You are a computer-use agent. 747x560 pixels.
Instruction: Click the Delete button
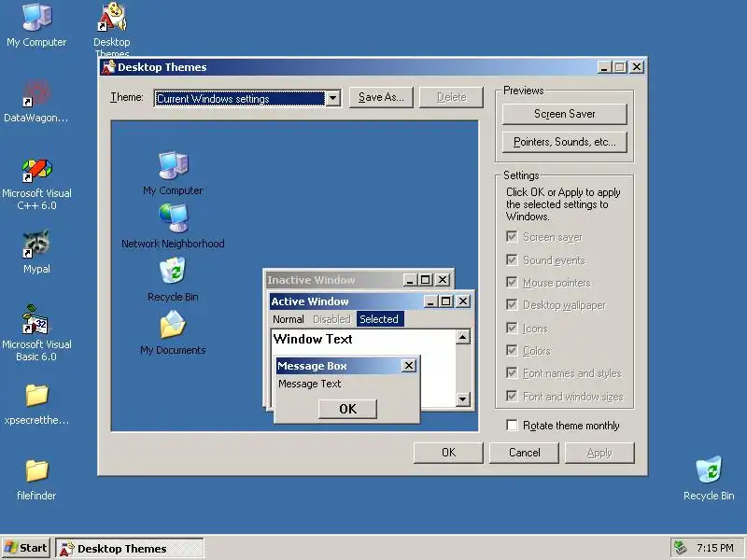pyautogui.click(x=451, y=97)
